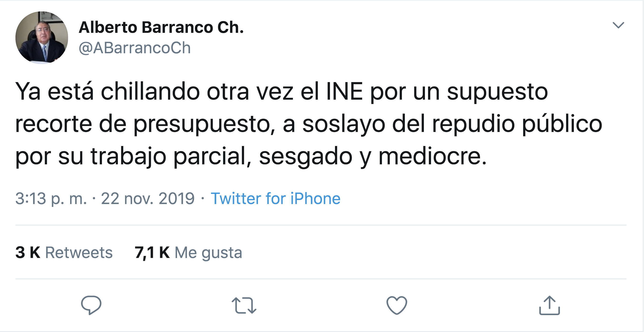Open Alberto Barranco's profile picture
Image resolution: width=644 pixels, height=332 pixels.
pos(42,38)
